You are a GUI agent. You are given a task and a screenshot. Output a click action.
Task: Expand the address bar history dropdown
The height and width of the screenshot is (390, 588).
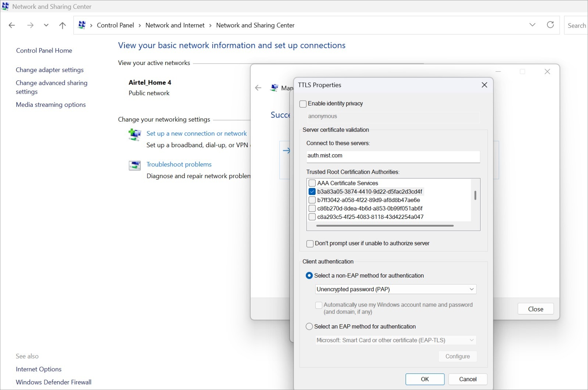tap(532, 25)
